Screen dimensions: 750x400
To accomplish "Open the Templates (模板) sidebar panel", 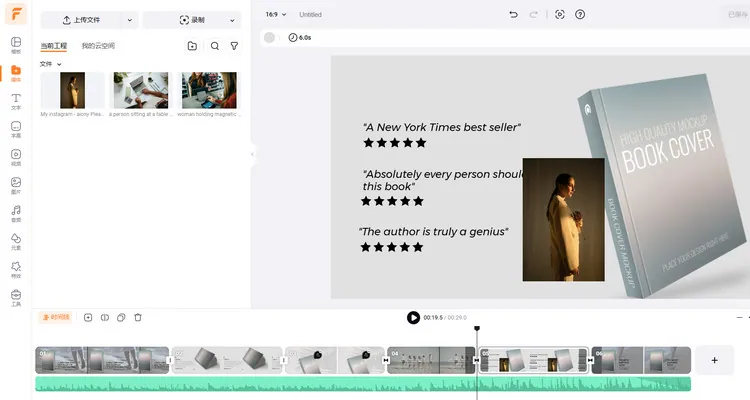I will [x=16, y=45].
